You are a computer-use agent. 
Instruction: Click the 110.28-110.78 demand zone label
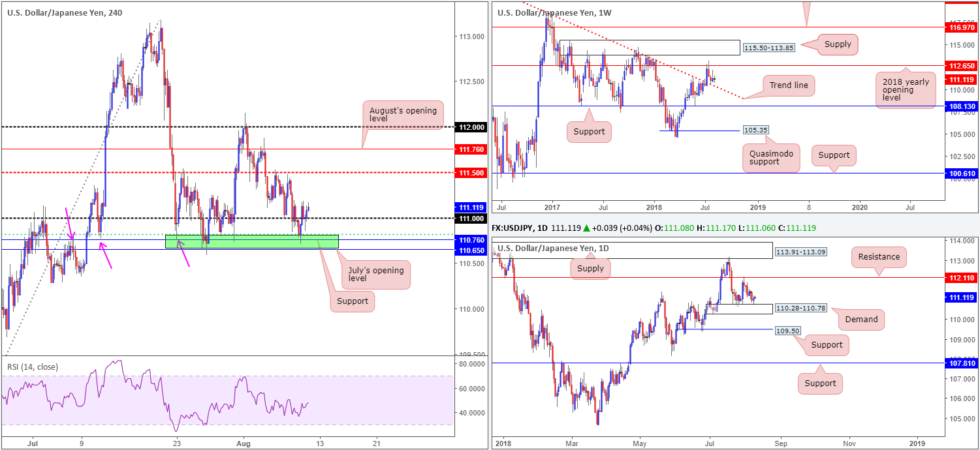click(x=800, y=307)
